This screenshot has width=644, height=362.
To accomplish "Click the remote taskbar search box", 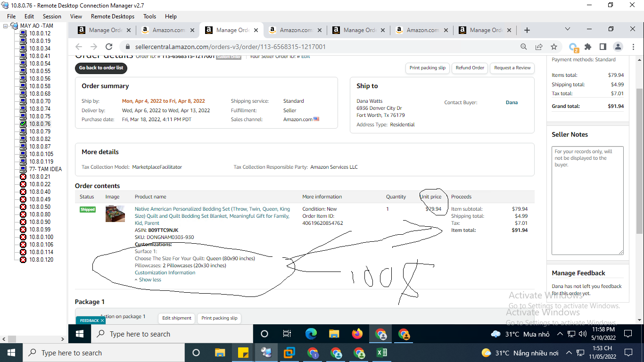I will point(172,334).
